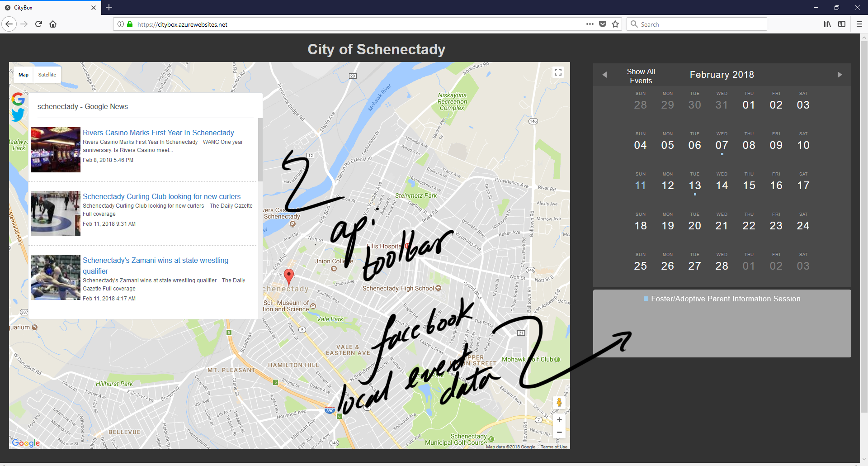Open a new browser tab
The width and height of the screenshot is (868, 466).
(109, 7)
